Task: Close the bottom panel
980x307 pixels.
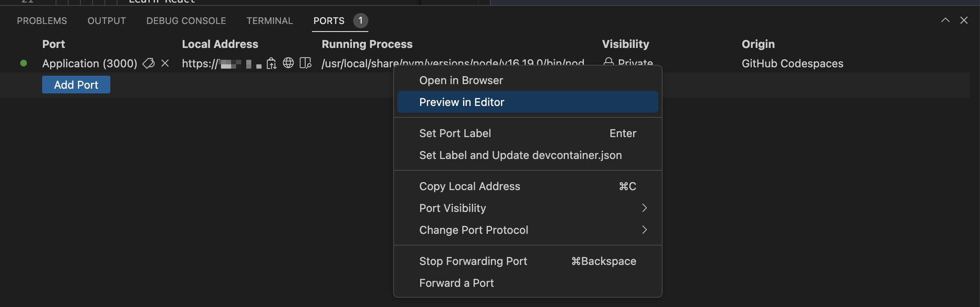Action: click(964, 20)
